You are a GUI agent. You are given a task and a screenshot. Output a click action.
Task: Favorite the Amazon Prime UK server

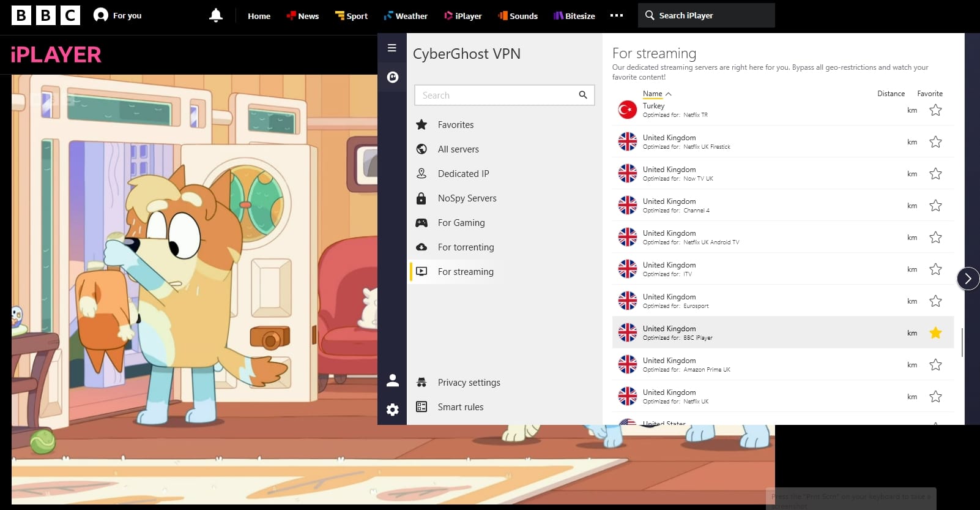(x=935, y=365)
